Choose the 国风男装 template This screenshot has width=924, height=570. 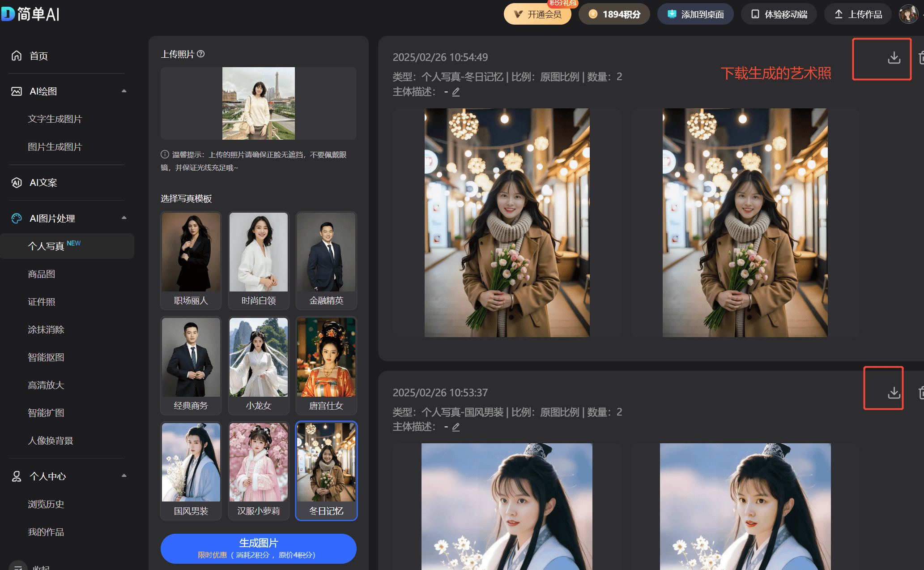[191, 470]
